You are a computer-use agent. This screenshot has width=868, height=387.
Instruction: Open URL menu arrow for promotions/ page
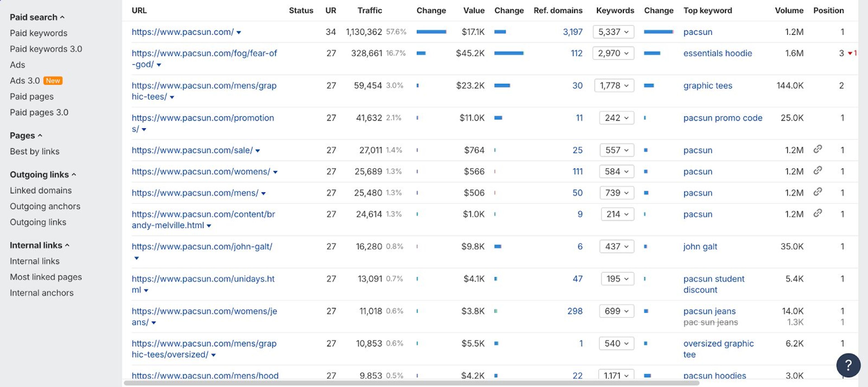(x=144, y=129)
